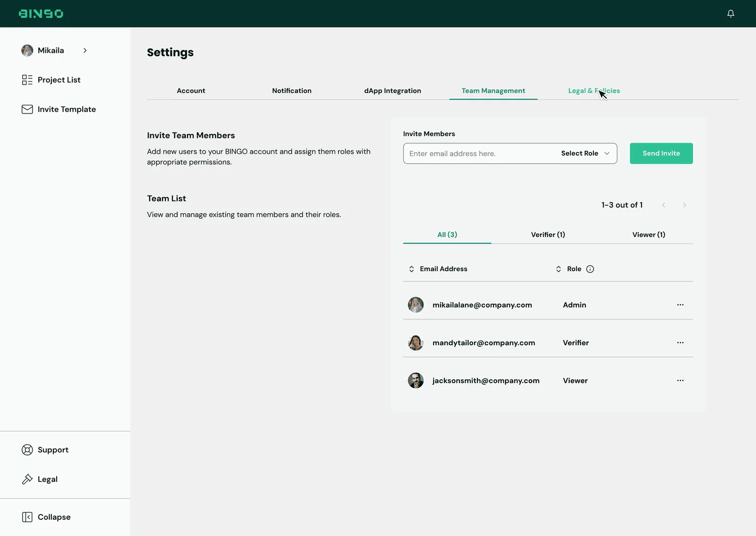This screenshot has height=536, width=756.
Task: Select jacksonsmith@company.com email
Action: pyautogui.click(x=486, y=380)
